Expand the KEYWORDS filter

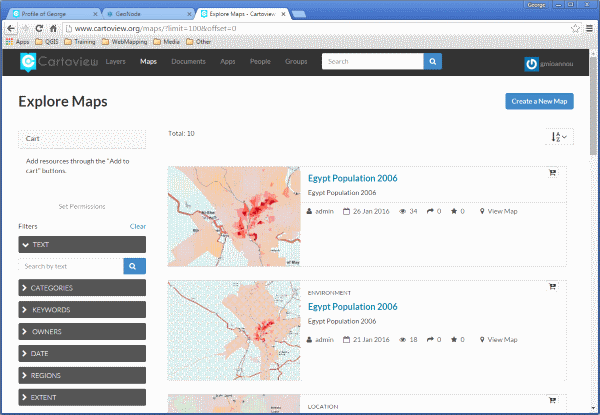tap(82, 309)
